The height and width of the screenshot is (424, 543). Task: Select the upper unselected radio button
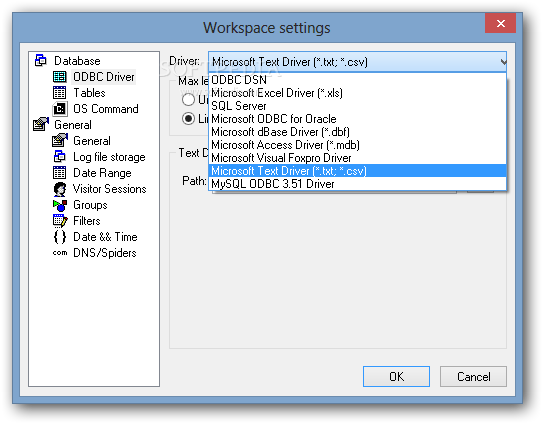click(x=188, y=100)
